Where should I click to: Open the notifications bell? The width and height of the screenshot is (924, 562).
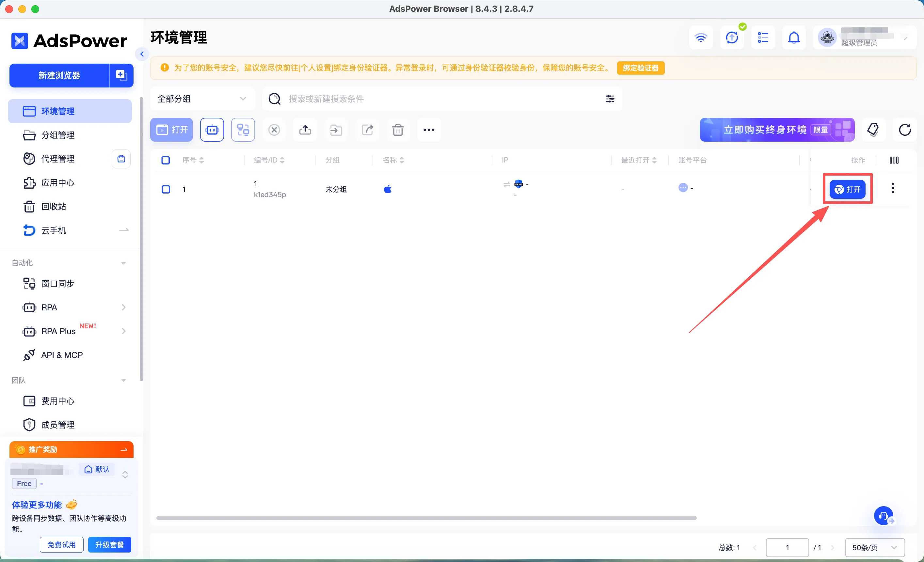794,38
